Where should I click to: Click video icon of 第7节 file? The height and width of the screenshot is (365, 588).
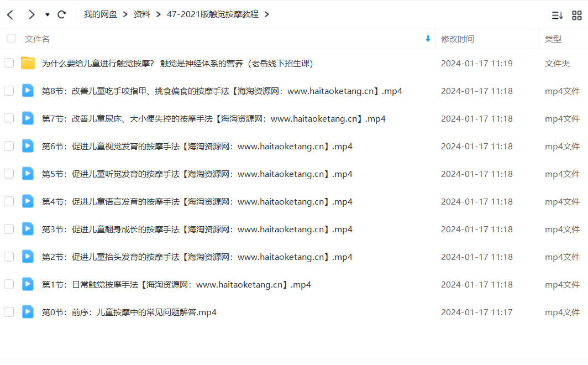pos(28,118)
